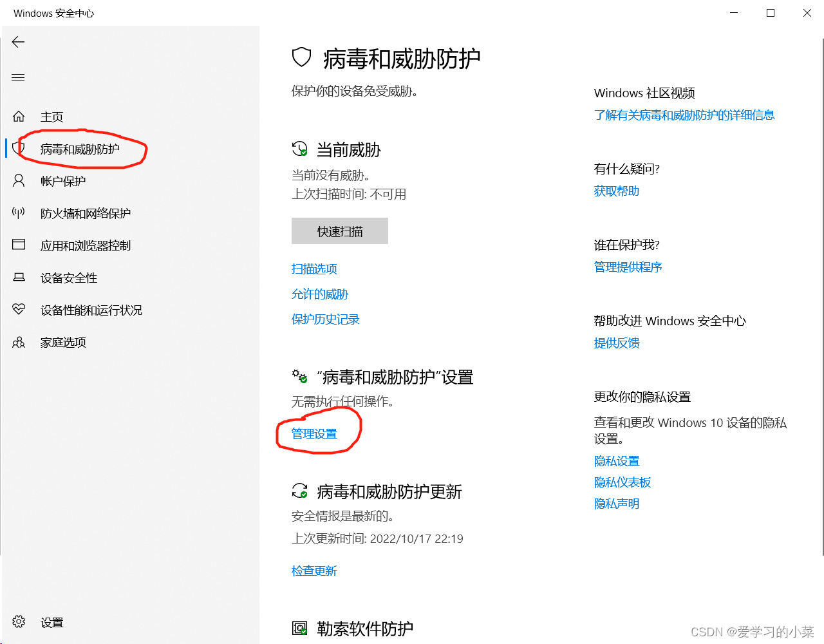Start a scan with 快速扫描 button
Viewport: 824px width, 644px height.
coord(340,231)
